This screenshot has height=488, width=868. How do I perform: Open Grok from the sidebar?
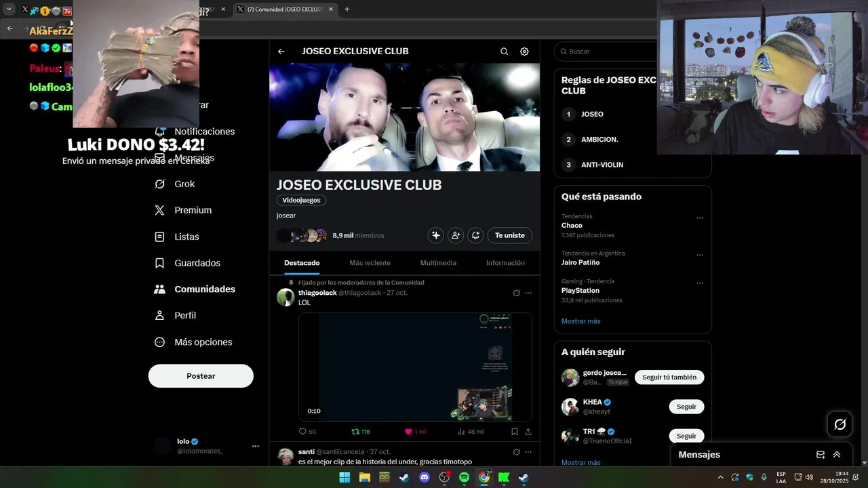coord(176,184)
